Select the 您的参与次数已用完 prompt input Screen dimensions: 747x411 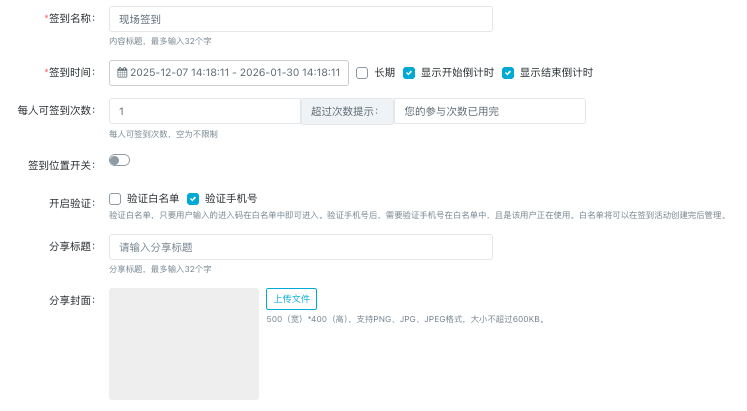[x=489, y=111]
